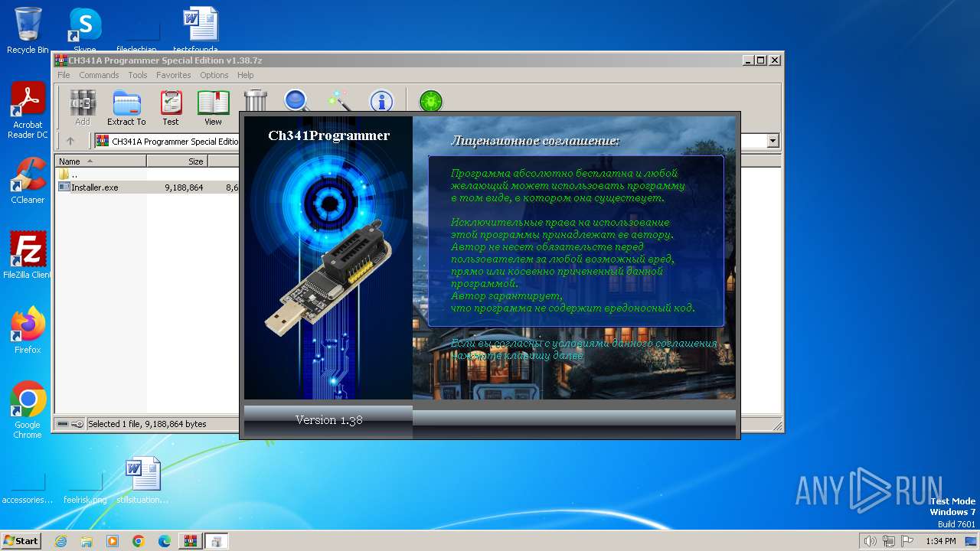This screenshot has height=551, width=980.
Task: Open the Google Chrome desktop shortcut
Action: (x=28, y=410)
